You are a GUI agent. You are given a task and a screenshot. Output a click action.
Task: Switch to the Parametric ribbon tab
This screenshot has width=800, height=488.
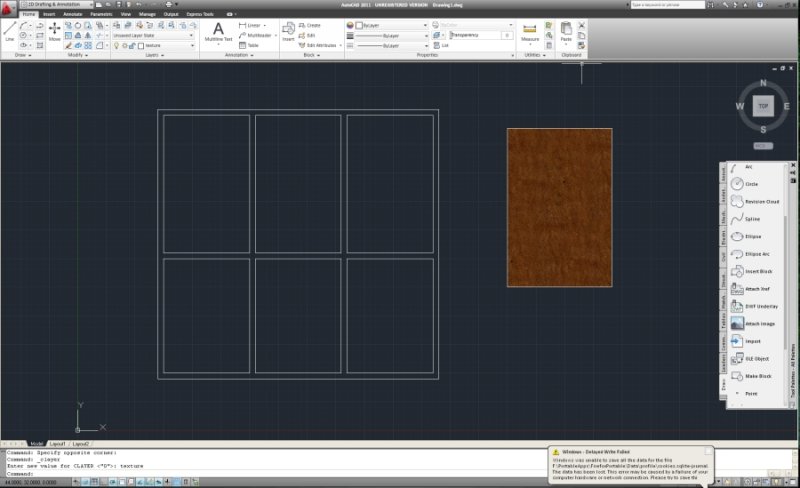101,14
